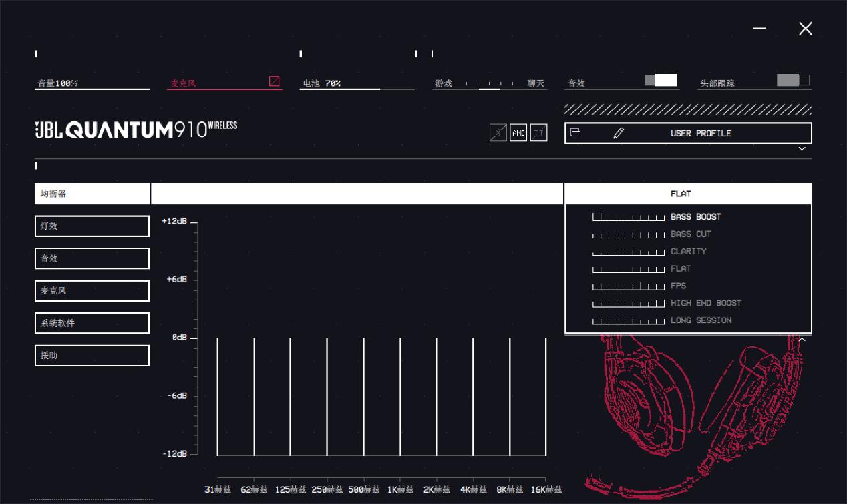Viewport: 847px width, 504px height.
Task: Select the HIGH END BOOST preset
Action: [706, 304]
